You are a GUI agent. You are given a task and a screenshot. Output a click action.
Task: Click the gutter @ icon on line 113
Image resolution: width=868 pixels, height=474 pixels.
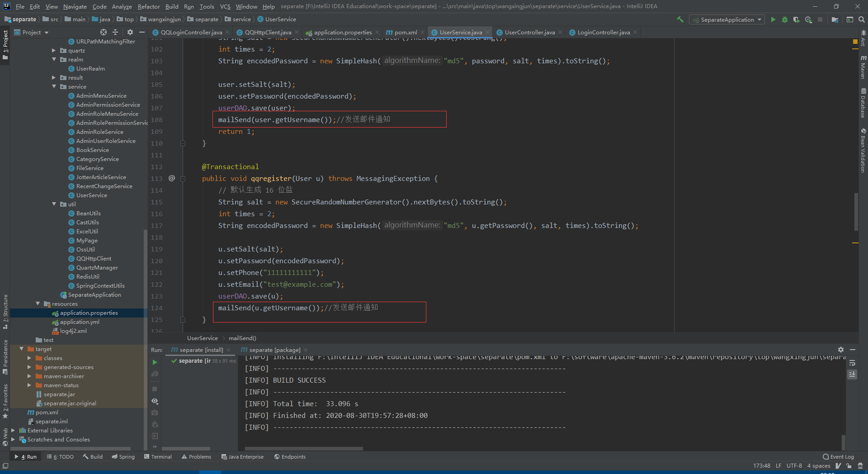tap(172, 178)
